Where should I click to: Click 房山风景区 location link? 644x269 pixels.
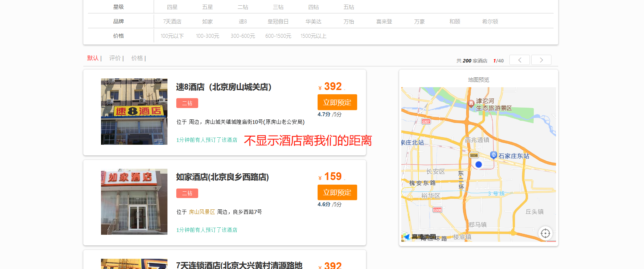[x=202, y=212]
